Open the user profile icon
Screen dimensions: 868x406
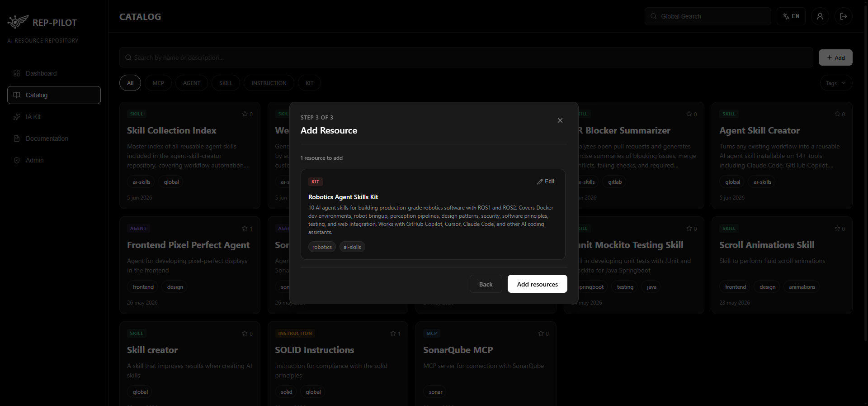(820, 16)
